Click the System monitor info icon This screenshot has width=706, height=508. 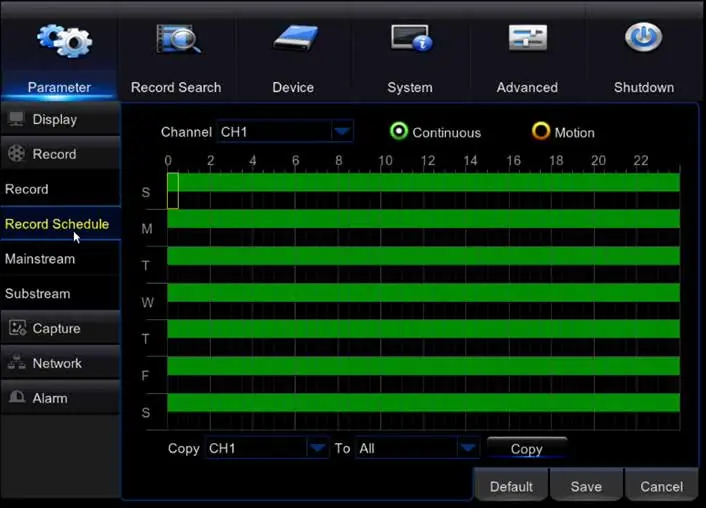(412, 38)
